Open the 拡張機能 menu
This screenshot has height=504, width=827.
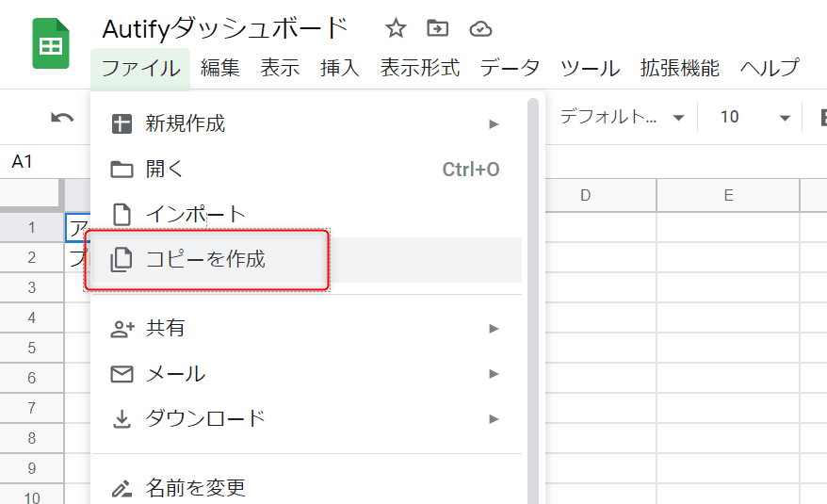679,69
